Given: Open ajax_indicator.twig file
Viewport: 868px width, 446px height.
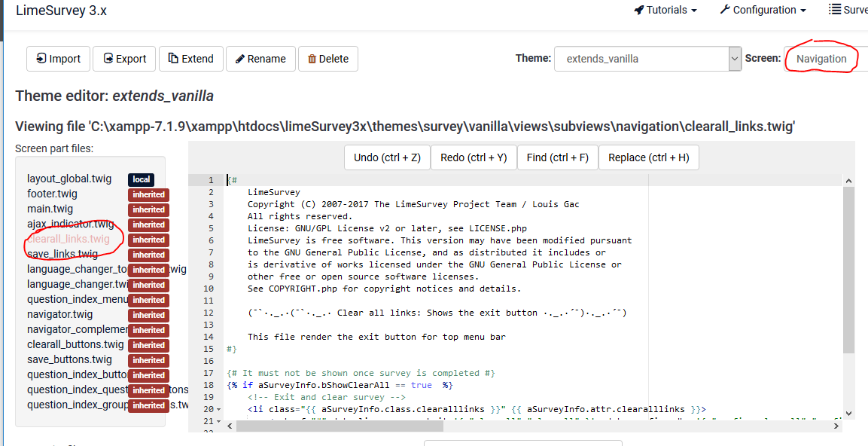Looking at the screenshot, I should point(70,224).
